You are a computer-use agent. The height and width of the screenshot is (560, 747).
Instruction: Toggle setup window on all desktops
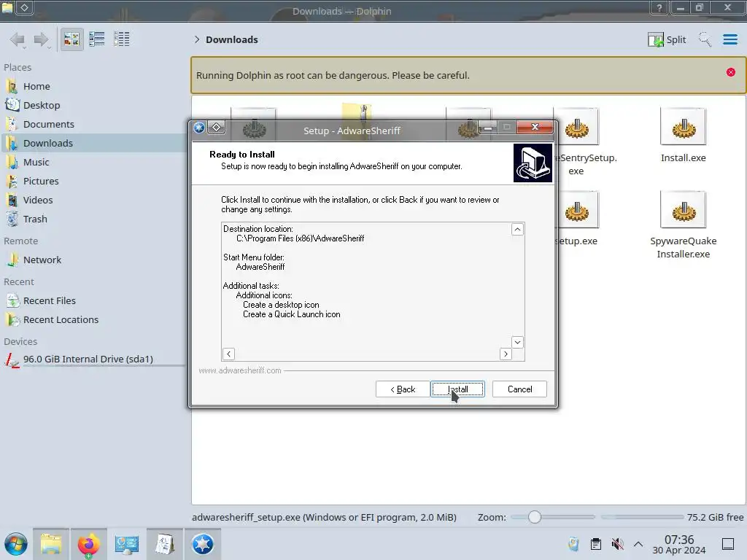(216, 128)
